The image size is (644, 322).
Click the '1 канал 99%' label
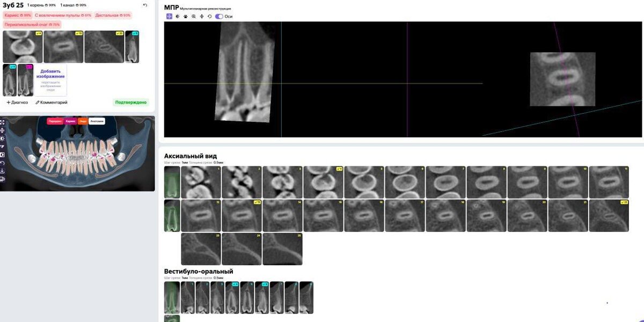click(74, 5)
